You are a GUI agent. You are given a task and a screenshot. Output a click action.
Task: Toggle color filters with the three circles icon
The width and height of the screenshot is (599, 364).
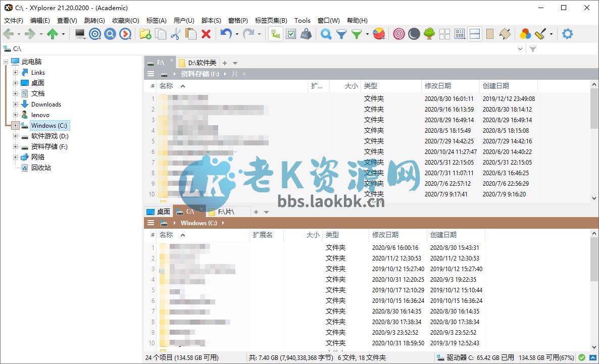pyautogui.click(x=525, y=34)
